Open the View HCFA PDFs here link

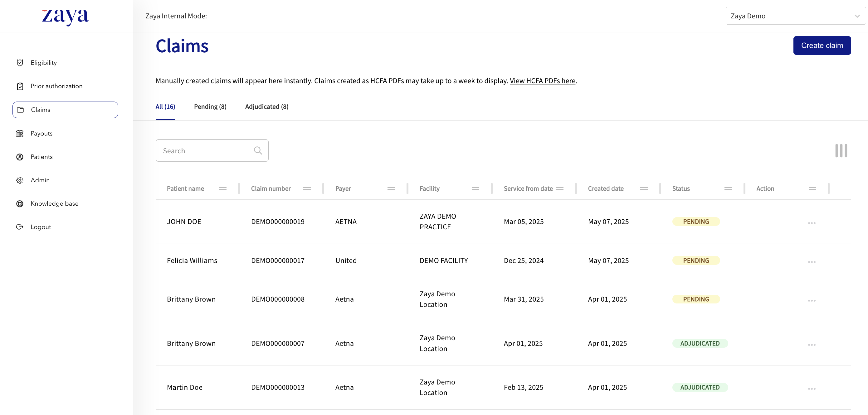pyautogui.click(x=542, y=81)
